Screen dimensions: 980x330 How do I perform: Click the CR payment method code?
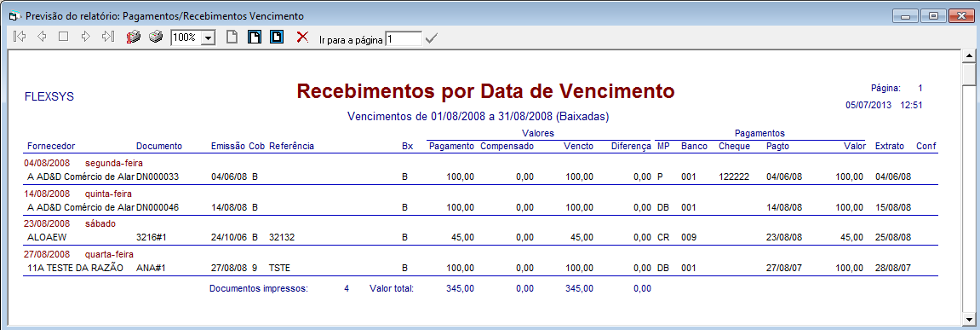[x=663, y=237]
